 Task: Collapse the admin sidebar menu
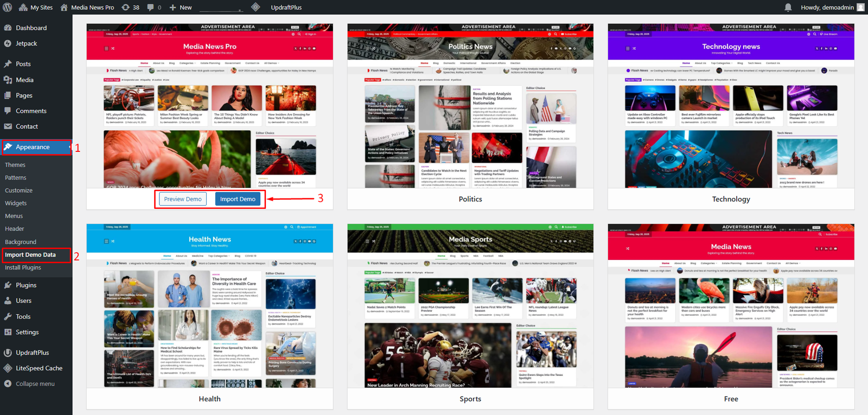click(x=35, y=384)
